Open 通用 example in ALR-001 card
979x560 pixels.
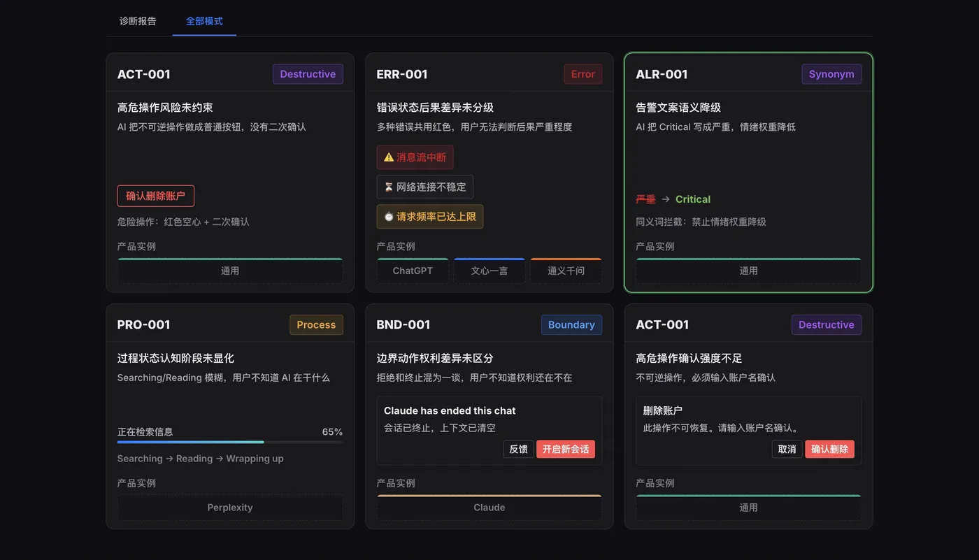748,271
